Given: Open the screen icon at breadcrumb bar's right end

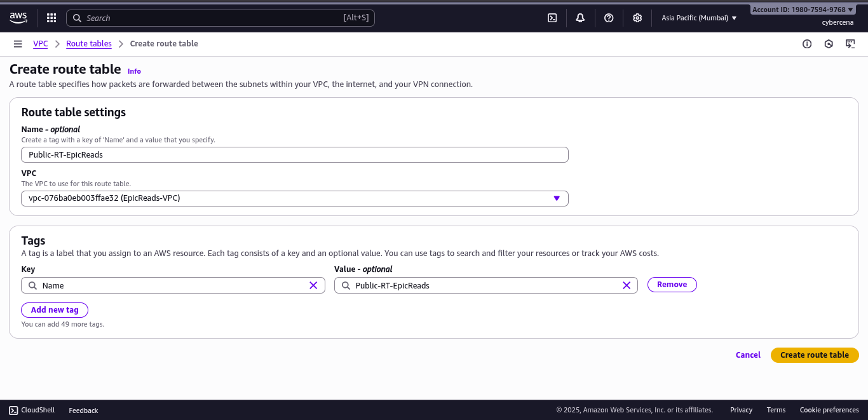Looking at the screenshot, I should pos(850,44).
